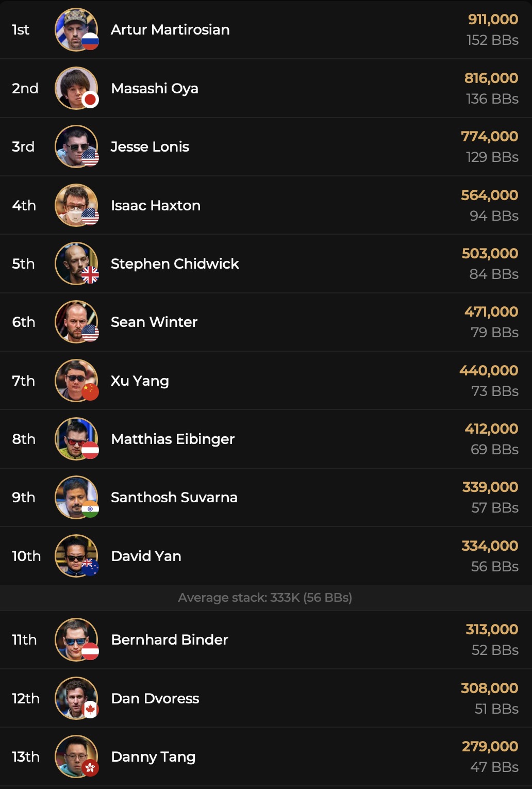This screenshot has width=532, height=789.
Task: Click Danny Tang's 279,000 chip count
Action: pos(490,746)
